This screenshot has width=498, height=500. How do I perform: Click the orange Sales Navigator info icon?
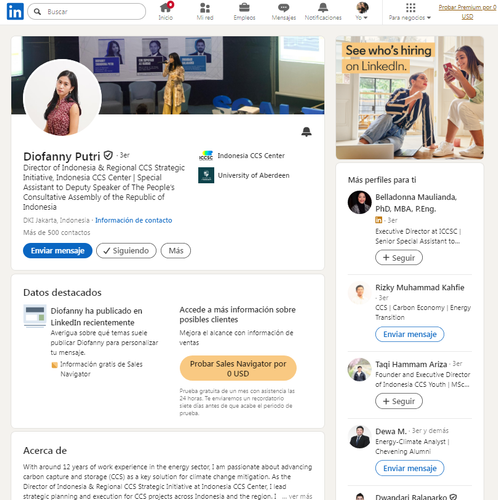coord(54,365)
